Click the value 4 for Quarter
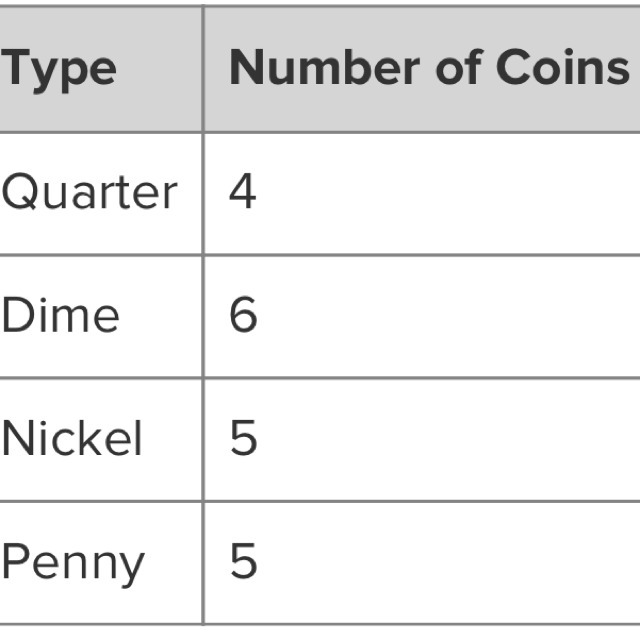The image size is (640, 640). pyautogui.click(x=243, y=191)
